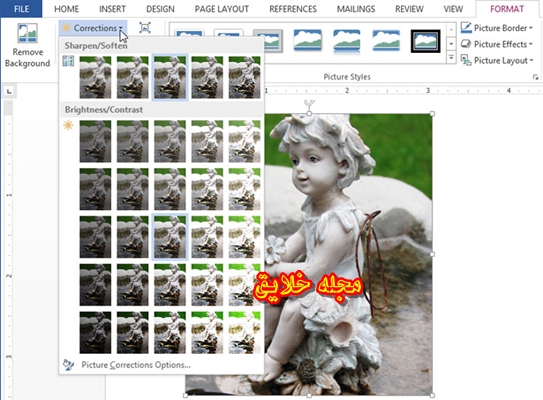Apply the first Sharpen/Soften preset thumbnail

point(95,77)
